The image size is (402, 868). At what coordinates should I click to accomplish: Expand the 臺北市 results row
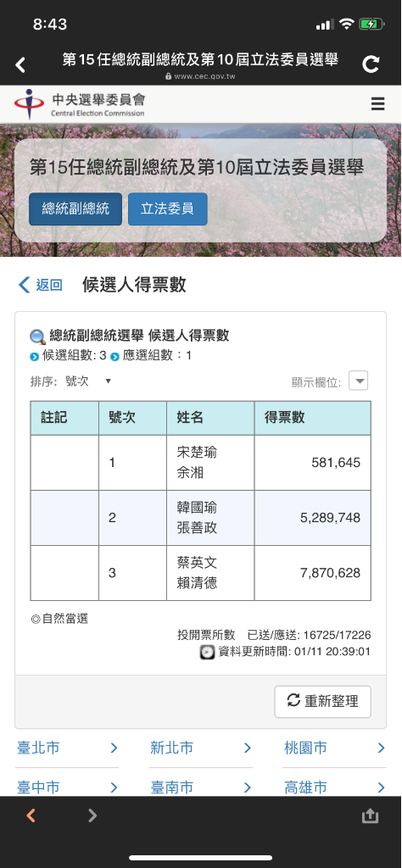pyautogui.click(x=67, y=748)
